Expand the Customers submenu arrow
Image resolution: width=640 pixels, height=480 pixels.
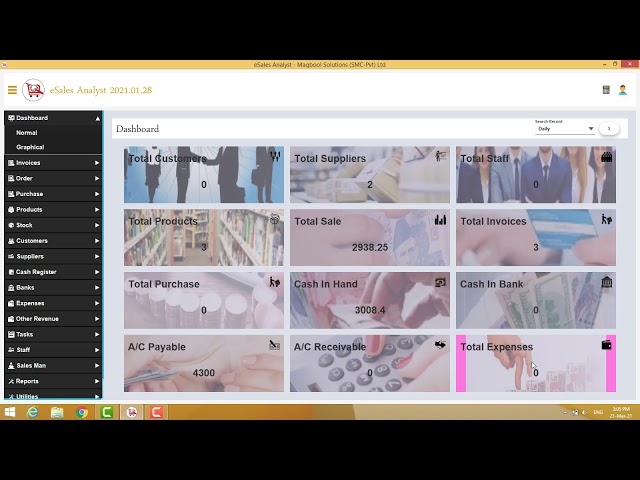click(x=97, y=241)
